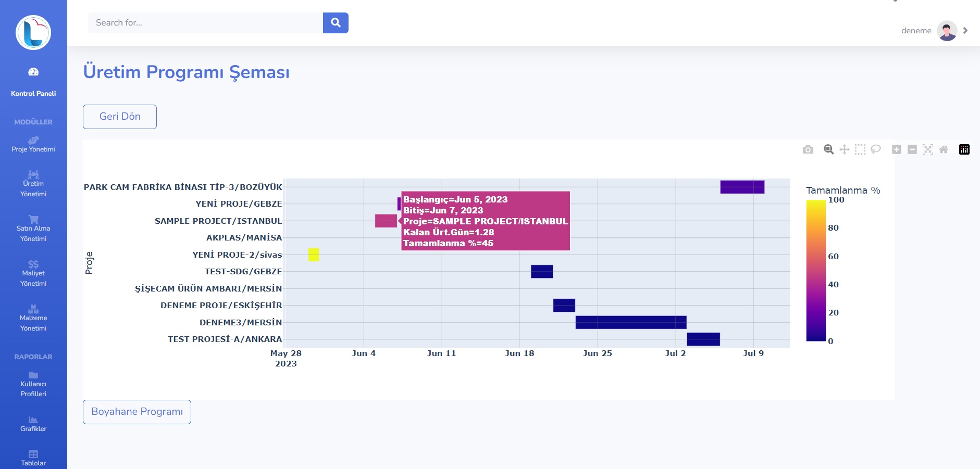
Task: Expand Proje Yönetimi in the sidebar
Action: tap(33, 144)
